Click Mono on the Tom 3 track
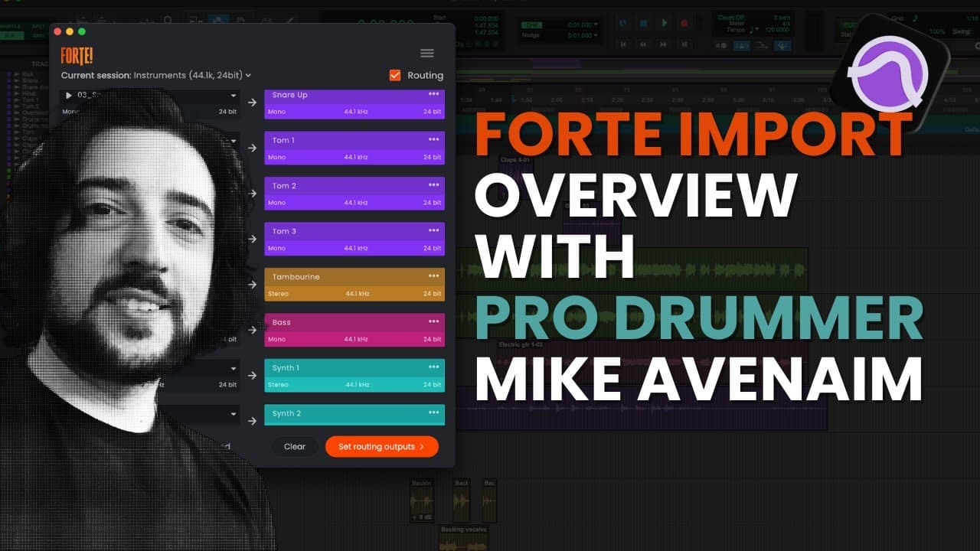The image size is (980, 551). click(276, 248)
